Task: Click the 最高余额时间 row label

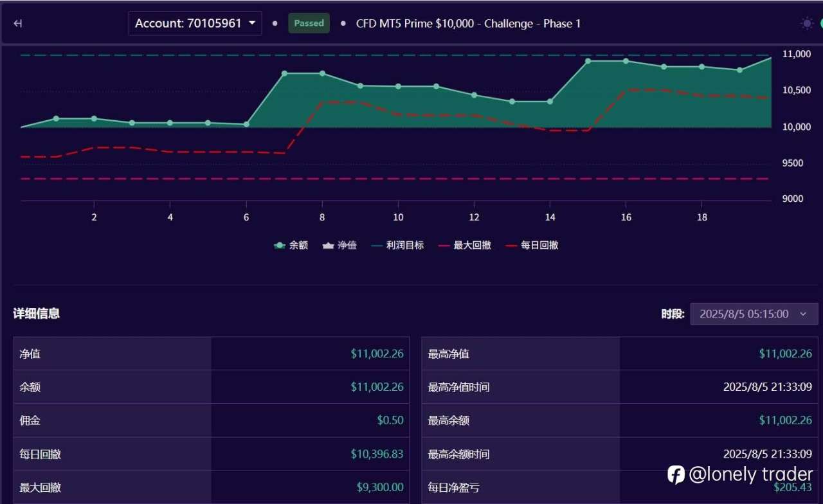Action: tap(459, 454)
